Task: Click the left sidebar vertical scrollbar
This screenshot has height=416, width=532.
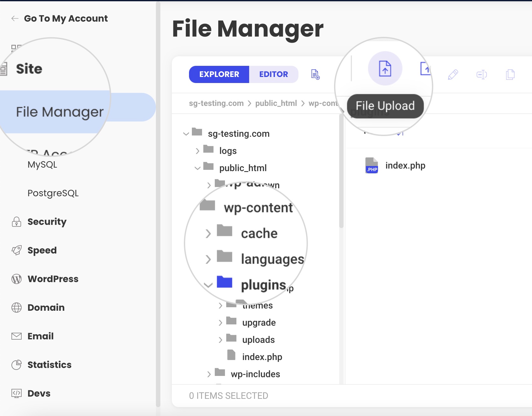Action: coord(158,204)
